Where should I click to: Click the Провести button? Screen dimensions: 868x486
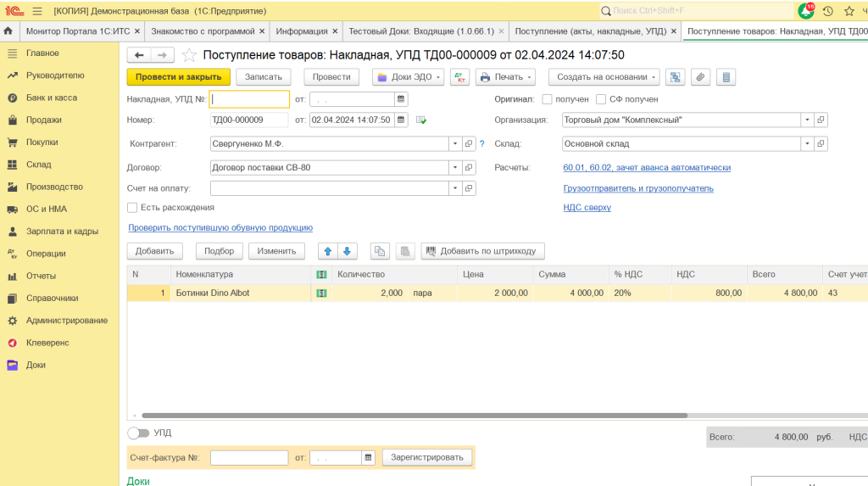[x=331, y=77]
